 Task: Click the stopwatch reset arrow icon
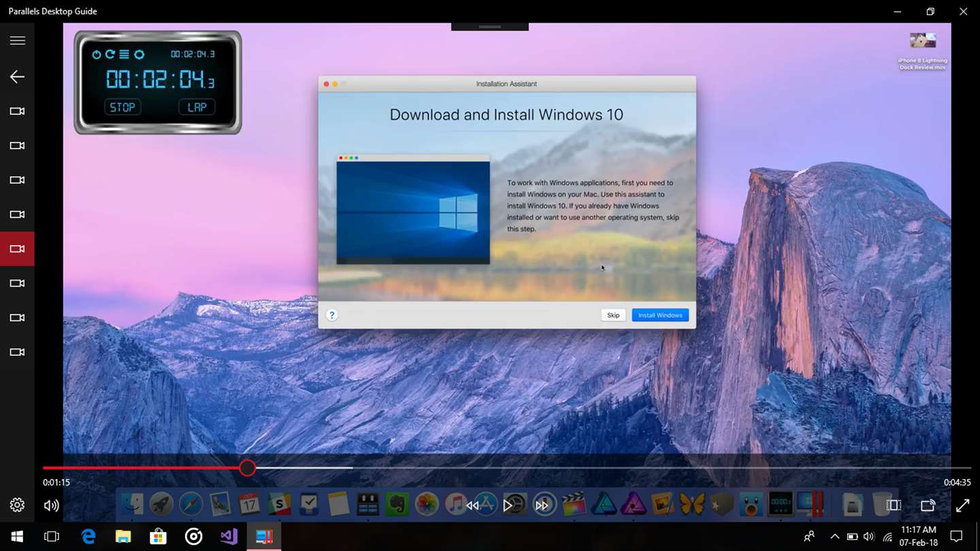(110, 54)
